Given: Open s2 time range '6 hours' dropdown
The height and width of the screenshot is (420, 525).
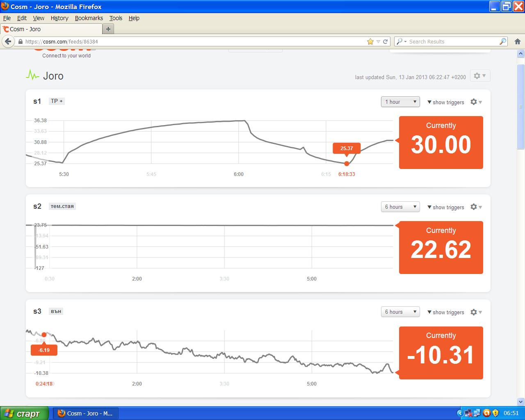Looking at the screenshot, I should (x=400, y=207).
